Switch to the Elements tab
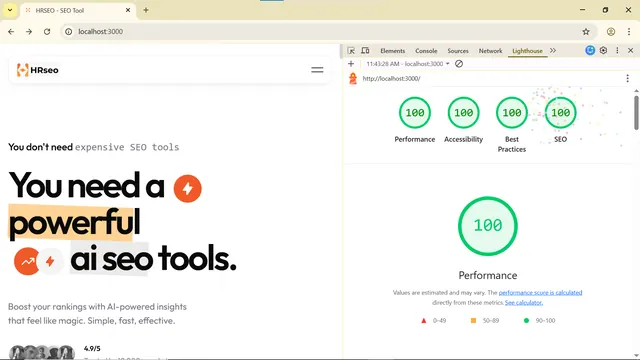 (x=393, y=51)
